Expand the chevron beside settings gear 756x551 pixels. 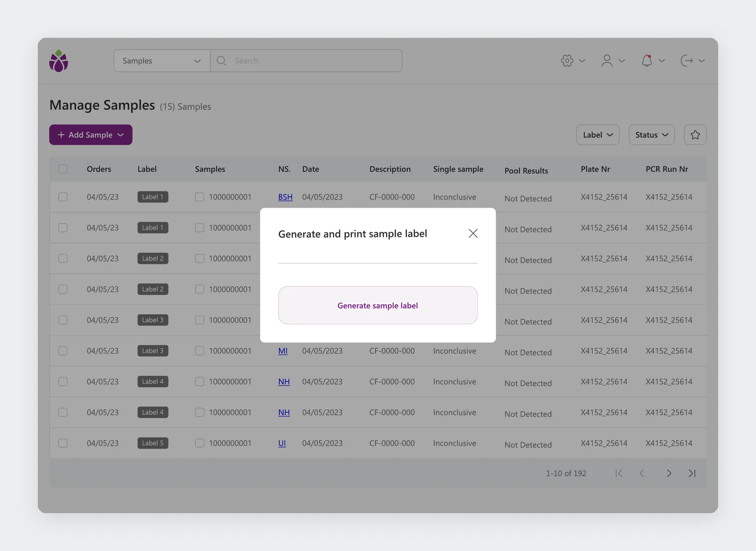(582, 61)
